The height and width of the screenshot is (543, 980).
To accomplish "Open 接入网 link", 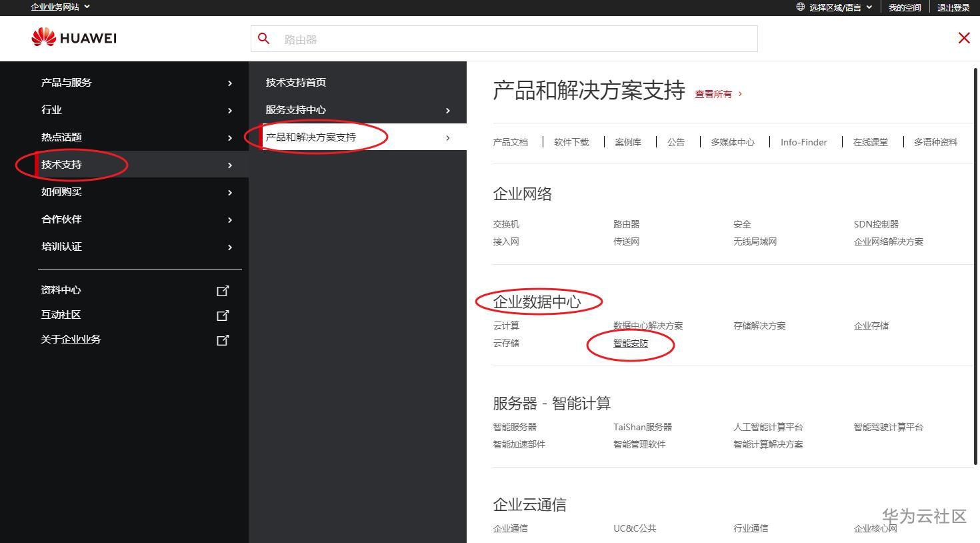I will [506, 241].
